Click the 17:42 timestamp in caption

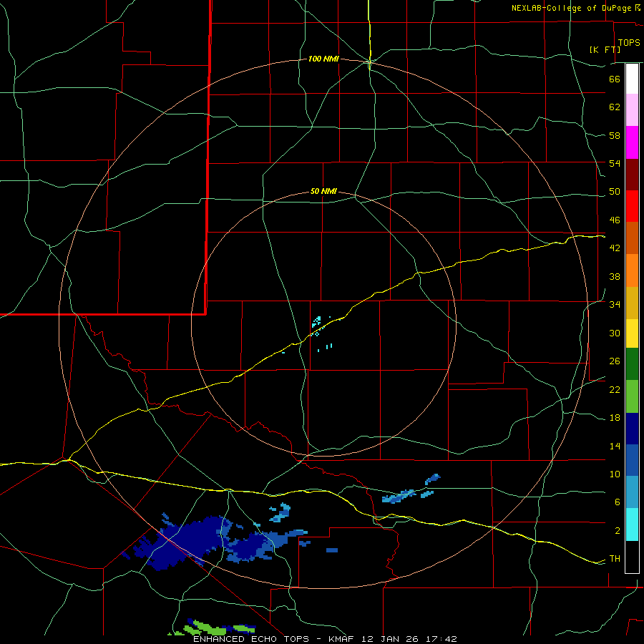[x=441, y=639]
